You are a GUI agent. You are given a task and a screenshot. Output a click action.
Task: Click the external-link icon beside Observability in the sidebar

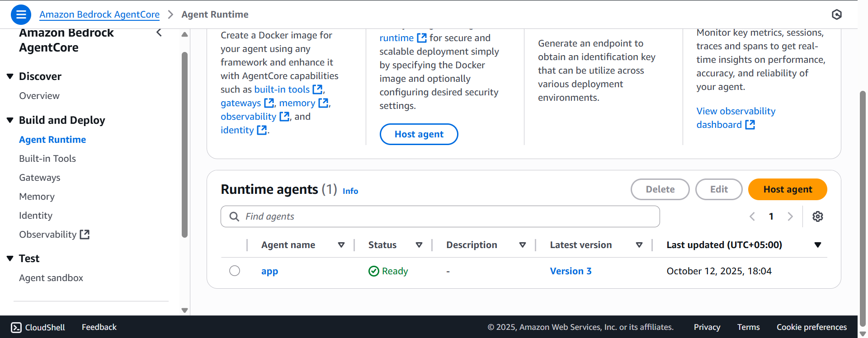(x=85, y=235)
